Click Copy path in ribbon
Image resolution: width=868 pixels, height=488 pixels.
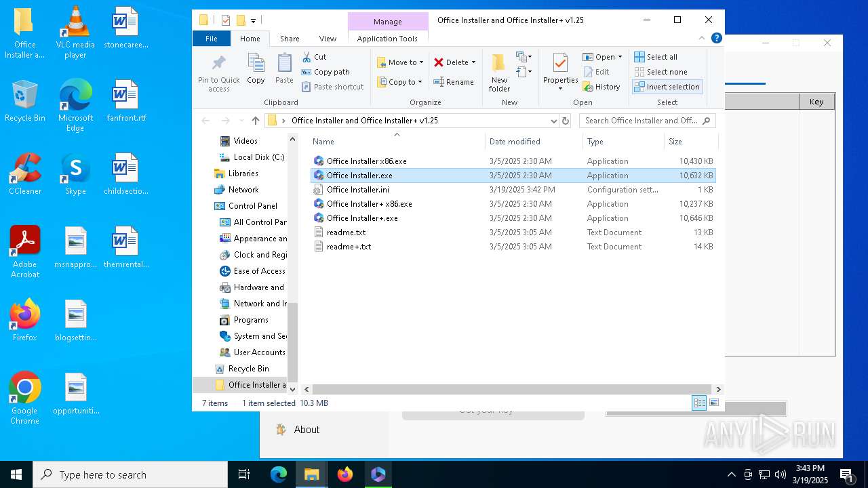325,72
